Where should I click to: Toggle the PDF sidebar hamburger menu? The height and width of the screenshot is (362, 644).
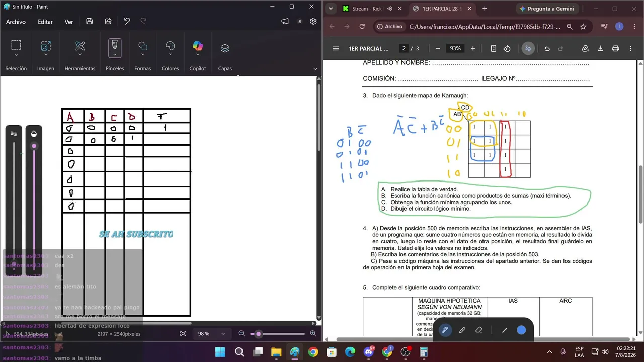(336, 49)
